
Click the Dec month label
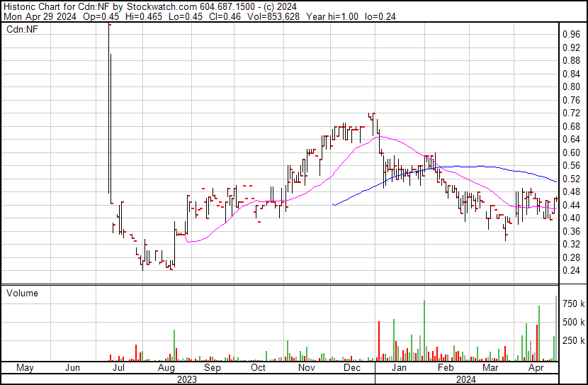pyautogui.click(x=352, y=367)
